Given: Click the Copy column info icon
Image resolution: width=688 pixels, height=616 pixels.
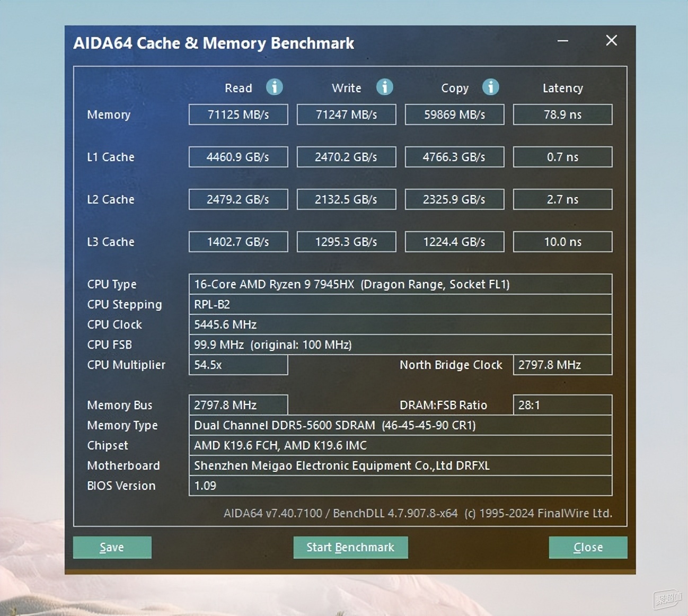Looking at the screenshot, I should click(x=490, y=87).
